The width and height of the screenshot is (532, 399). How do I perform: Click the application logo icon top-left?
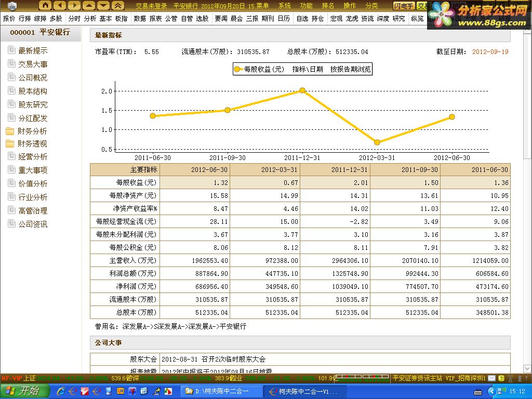(x=12, y=5)
